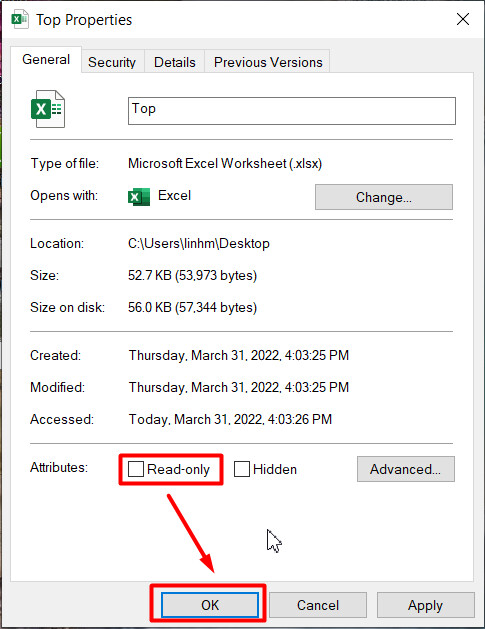Close the Top Properties dialog

tap(463, 19)
